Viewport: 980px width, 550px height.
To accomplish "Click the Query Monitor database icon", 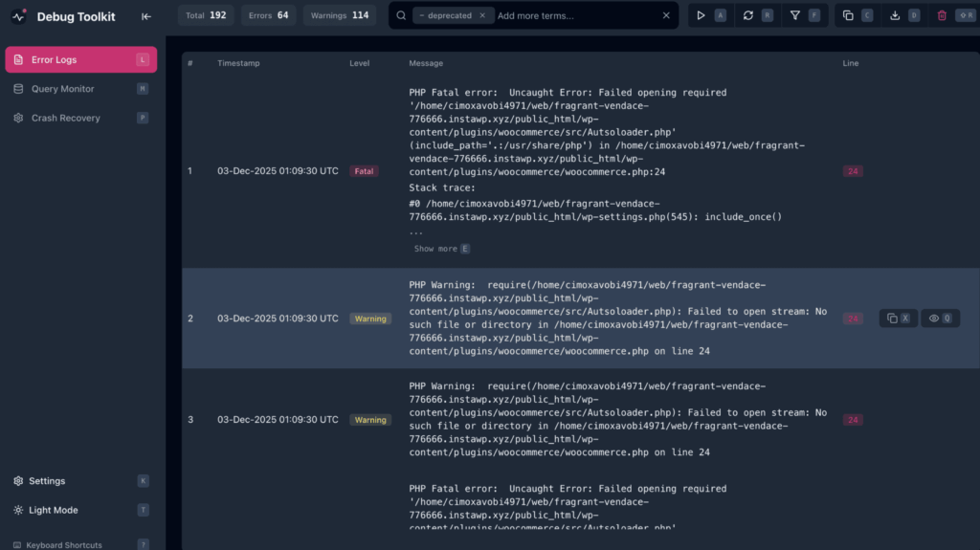I will (18, 89).
